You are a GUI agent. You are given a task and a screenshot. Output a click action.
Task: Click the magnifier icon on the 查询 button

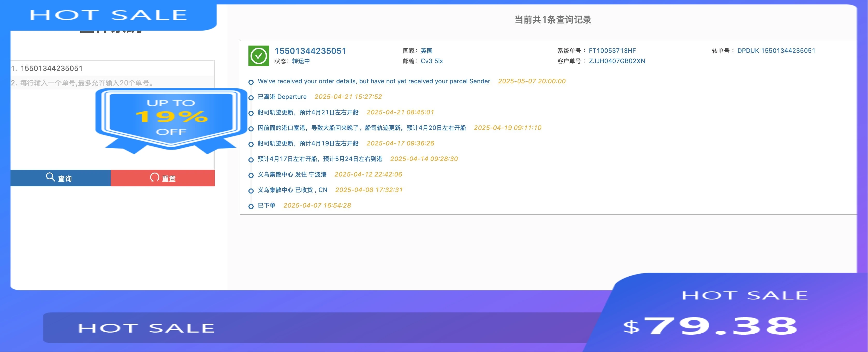(50, 178)
